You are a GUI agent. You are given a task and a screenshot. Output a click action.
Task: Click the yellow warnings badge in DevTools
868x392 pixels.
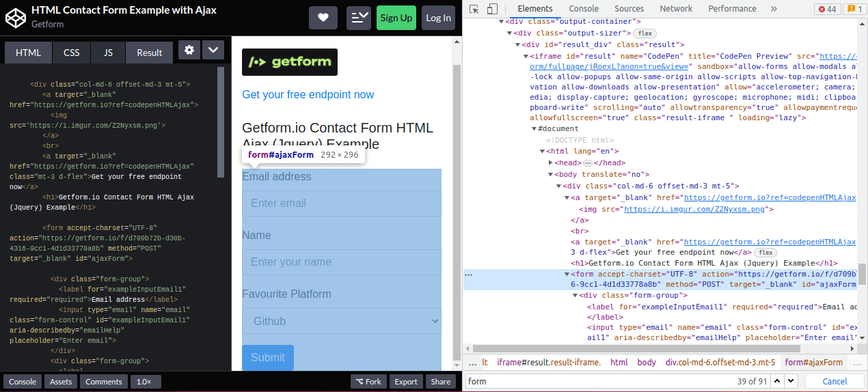(x=854, y=9)
